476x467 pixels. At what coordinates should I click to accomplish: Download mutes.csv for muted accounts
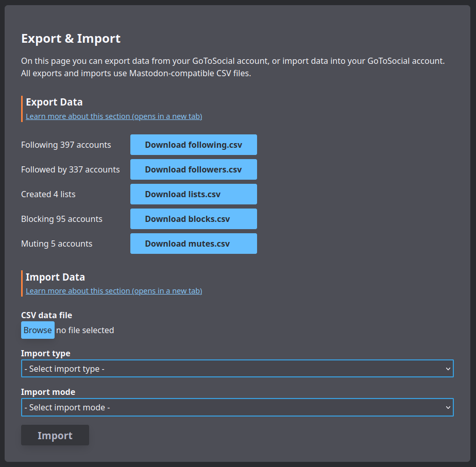[x=193, y=244]
